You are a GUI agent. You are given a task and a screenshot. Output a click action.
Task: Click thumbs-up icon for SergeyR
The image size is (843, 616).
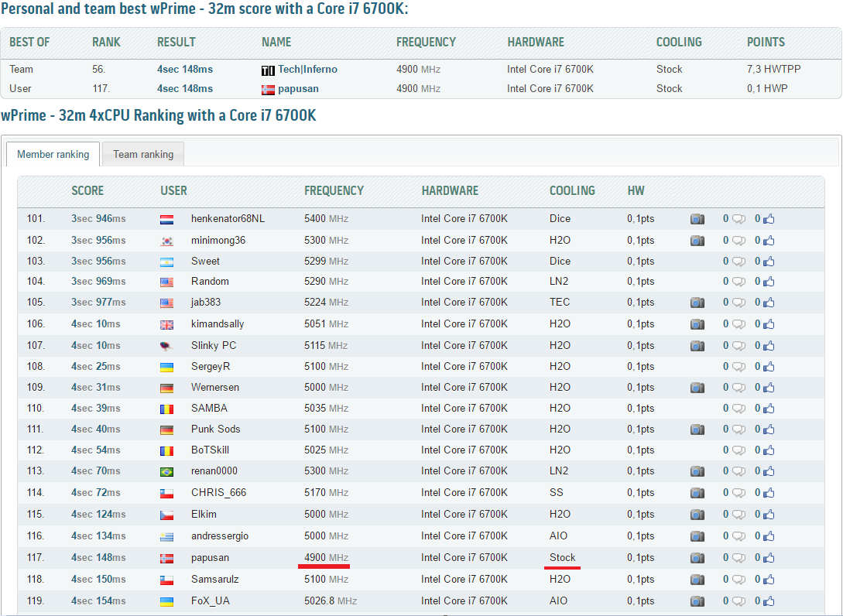click(x=769, y=366)
